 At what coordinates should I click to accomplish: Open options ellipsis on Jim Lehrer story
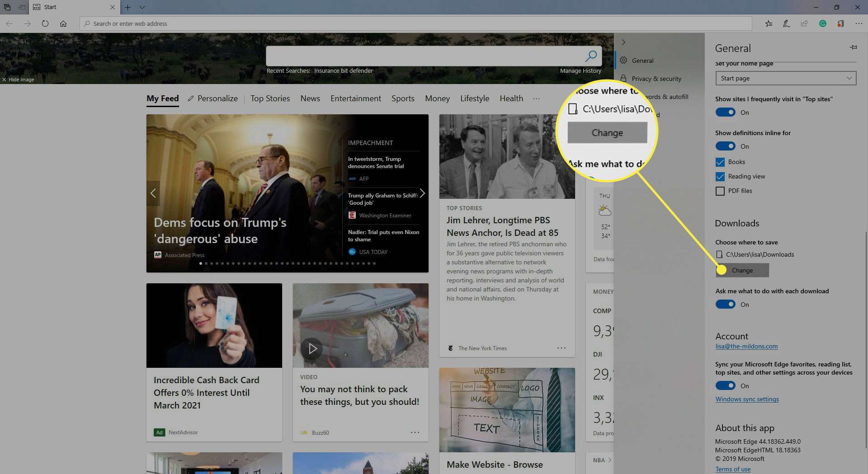click(x=561, y=347)
